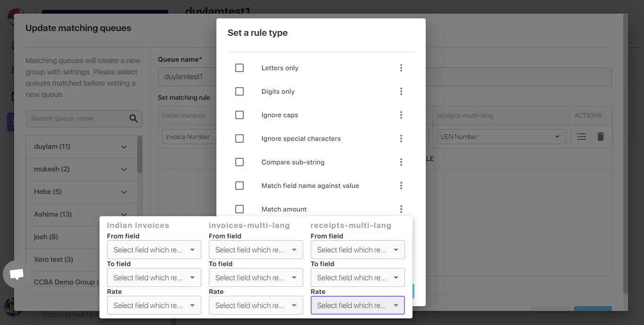Open invoices-multi-lang Rate dropdown
The height and width of the screenshot is (325, 644).
point(256,305)
